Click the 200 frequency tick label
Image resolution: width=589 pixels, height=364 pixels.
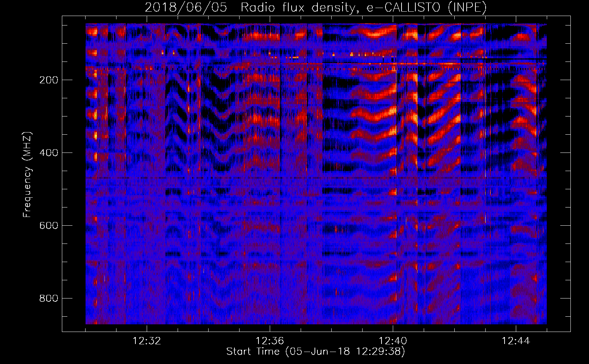pos(49,80)
